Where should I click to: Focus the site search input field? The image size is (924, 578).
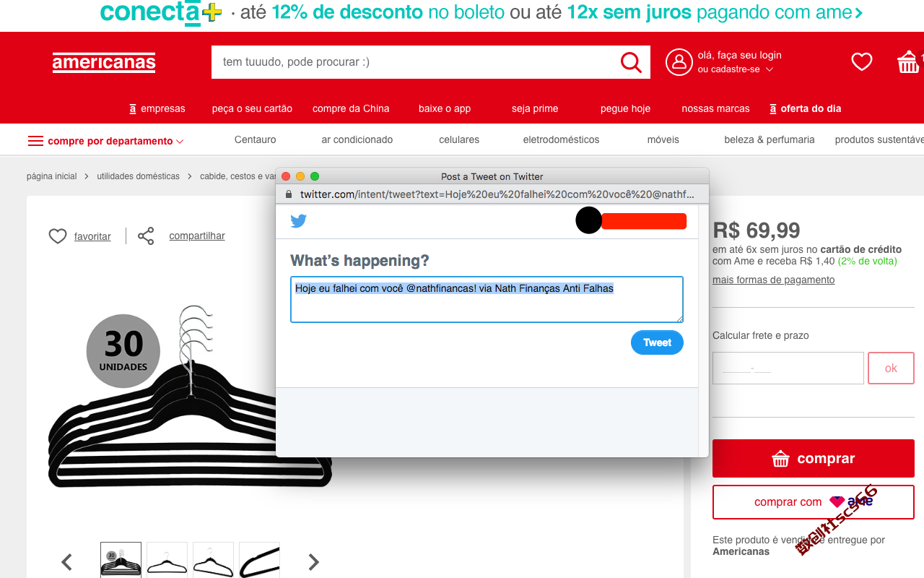(415, 62)
